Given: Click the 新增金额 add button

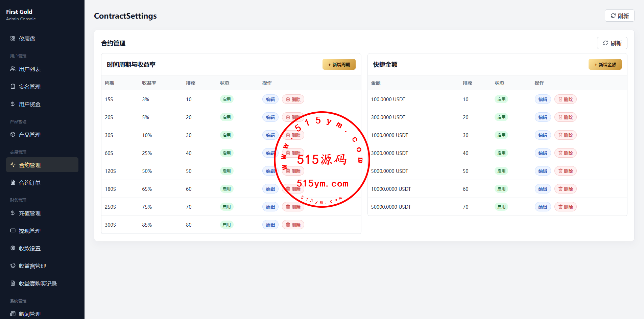Looking at the screenshot, I should (605, 64).
